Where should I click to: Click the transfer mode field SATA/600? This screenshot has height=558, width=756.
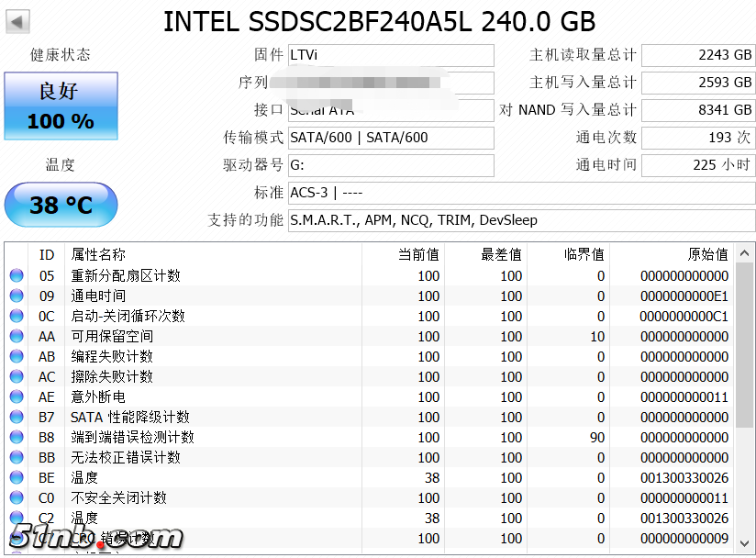coord(391,138)
